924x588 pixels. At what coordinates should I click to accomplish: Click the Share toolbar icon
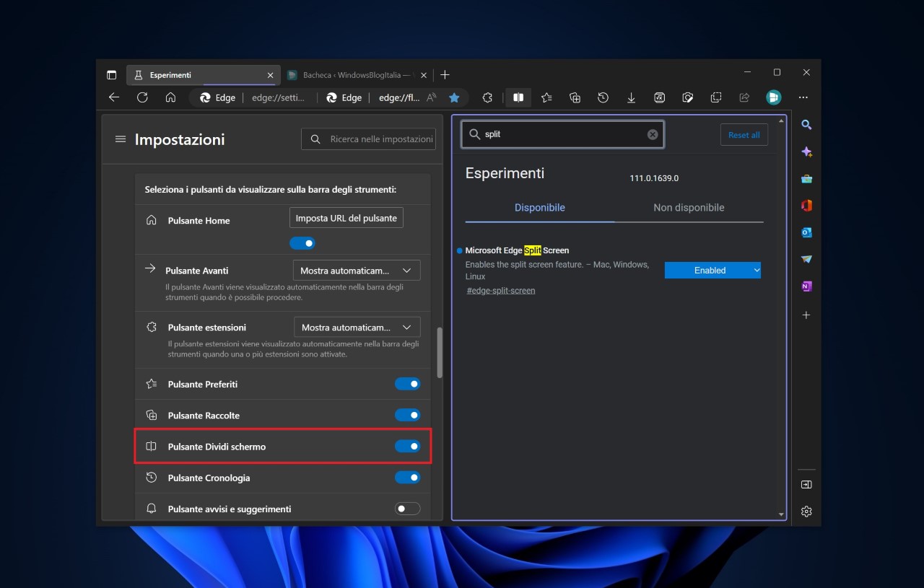coord(744,97)
